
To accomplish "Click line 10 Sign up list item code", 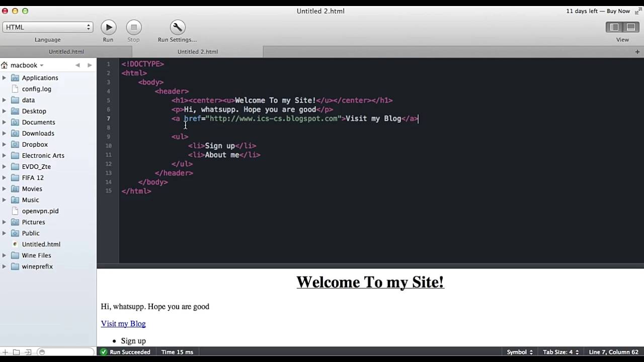I will click(x=222, y=146).
